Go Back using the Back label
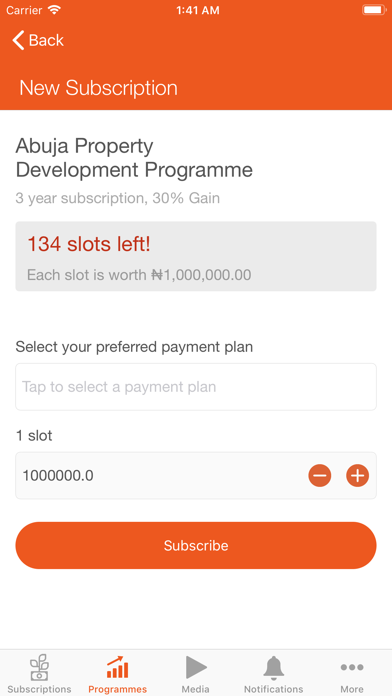The height and width of the screenshot is (696, 392). [x=46, y=40]
